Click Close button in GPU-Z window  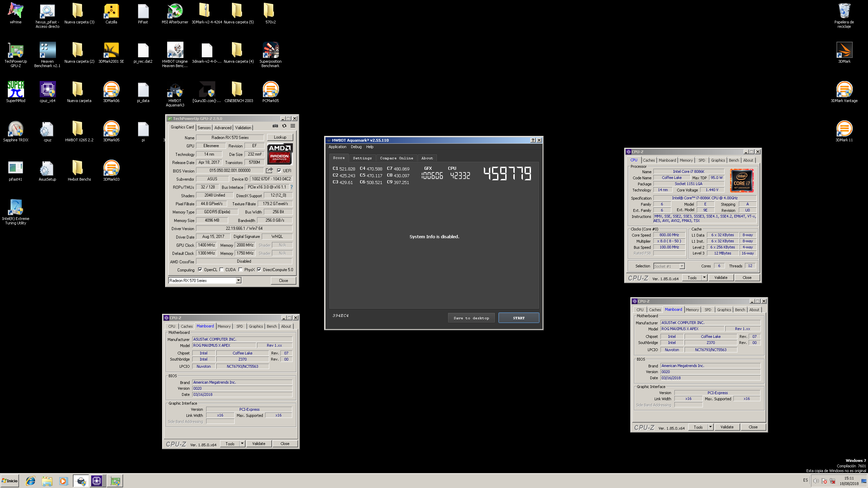pos(283,280)
